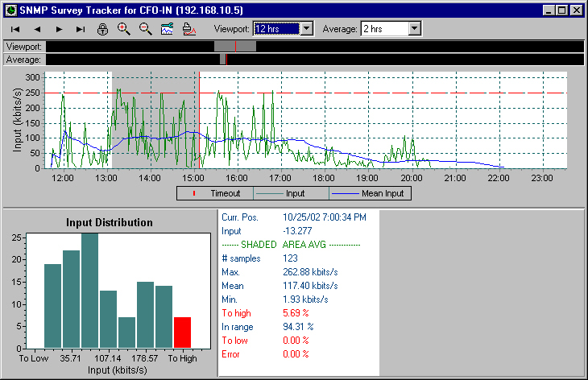Open the Average interval dropdown

[x=414, y=29]
